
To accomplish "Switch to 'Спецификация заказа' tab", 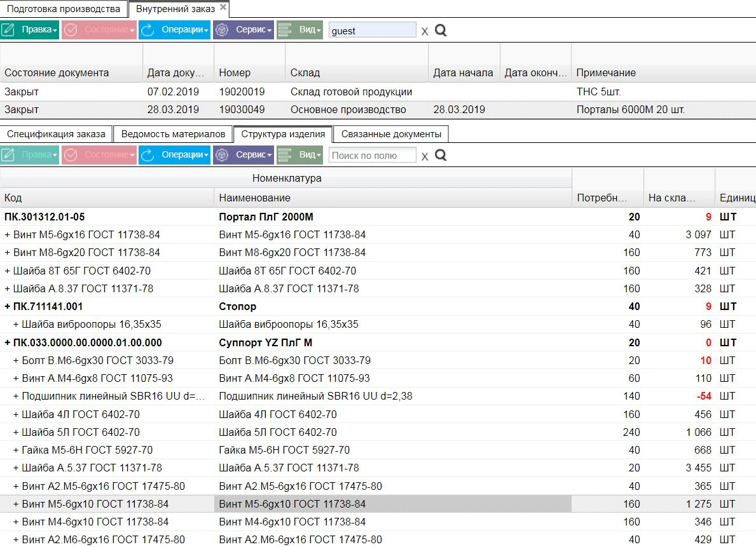I will (x=56, y=134).
